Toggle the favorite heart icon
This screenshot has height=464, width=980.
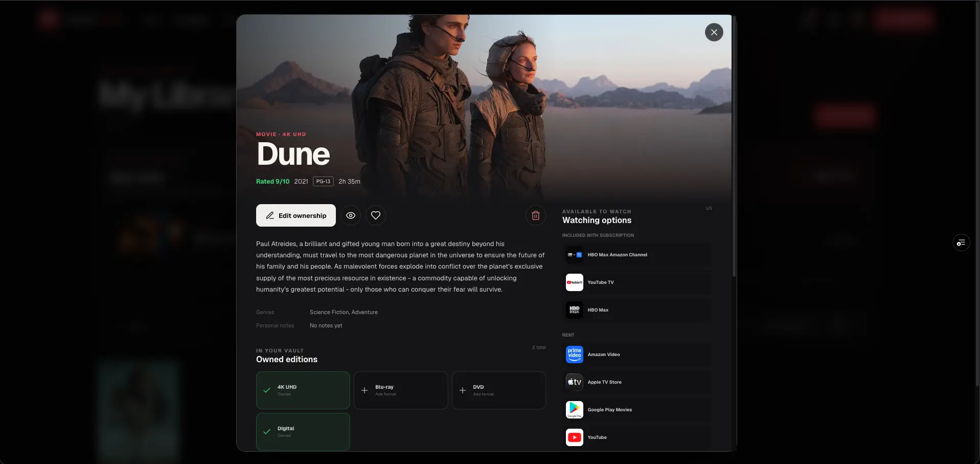pyautogui.click(x=376, y=215)
